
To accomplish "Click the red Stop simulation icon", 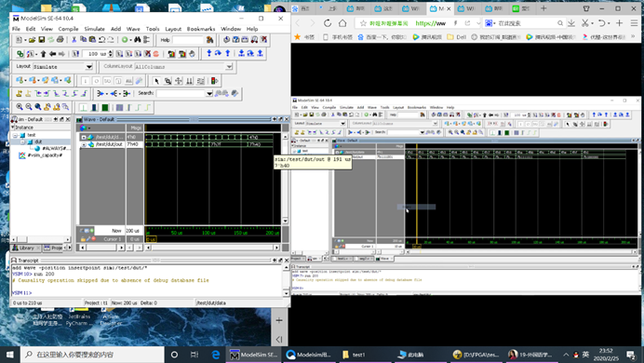I will [156, 54].
